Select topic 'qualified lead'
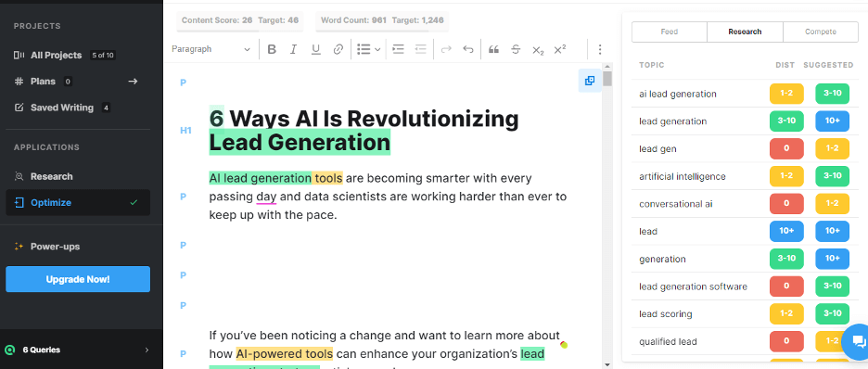The width and height of the screenshot is (868, 369). pos(668,342)
